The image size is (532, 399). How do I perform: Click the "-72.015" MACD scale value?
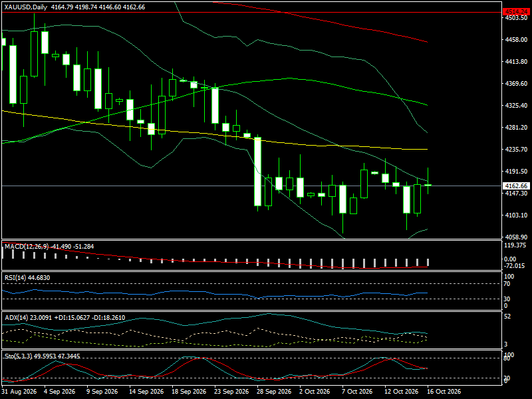coord(515,265)
